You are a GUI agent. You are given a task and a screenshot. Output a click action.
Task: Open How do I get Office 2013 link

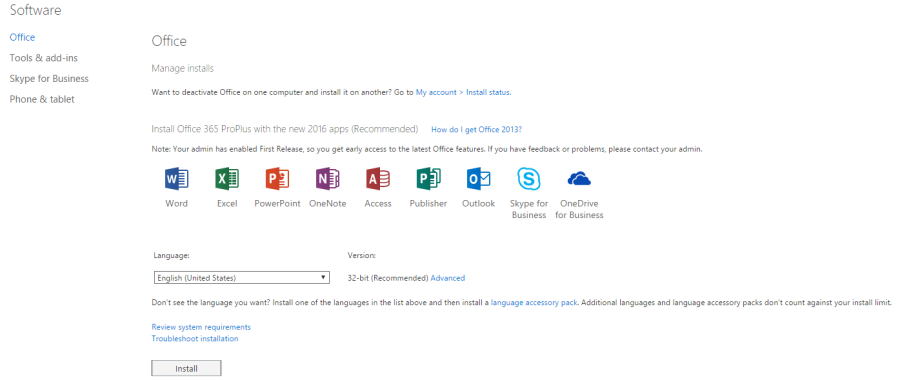(x=476, y=129)
